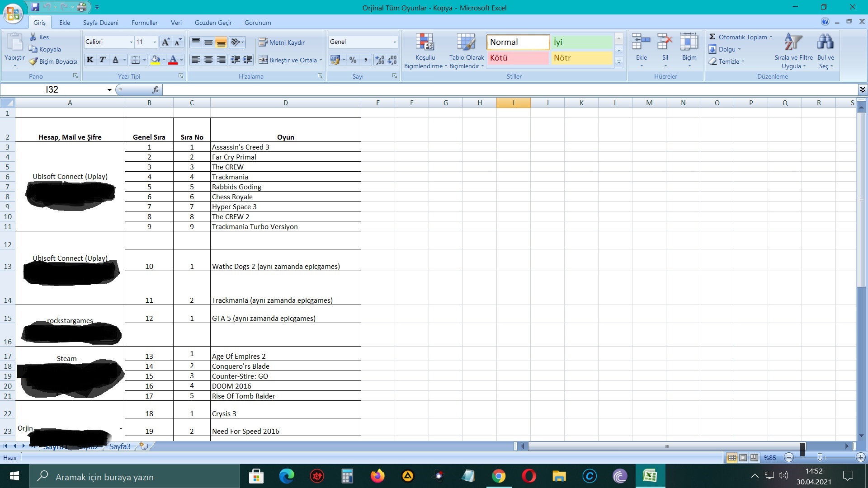The width and height of the screenshot is (868, 488).
Task: Decrease indent icon
Action: pyautogui.click(x=235, y=60)
